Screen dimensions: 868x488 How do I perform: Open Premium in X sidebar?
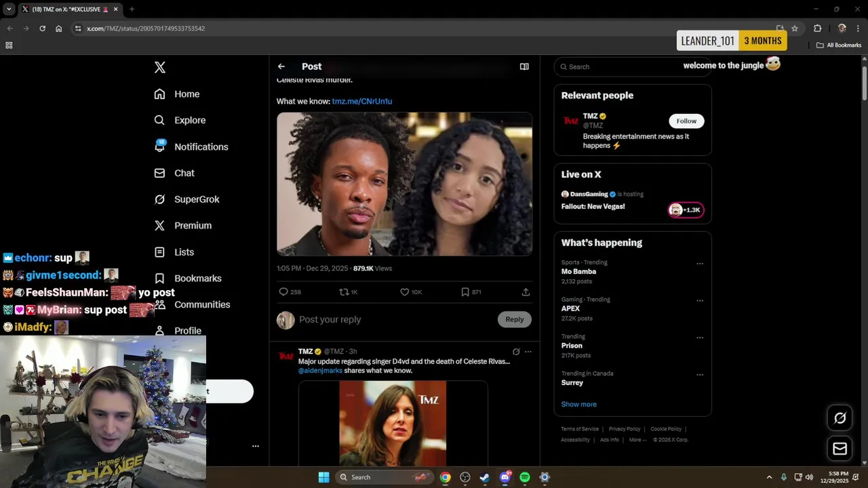click(183, 226)
